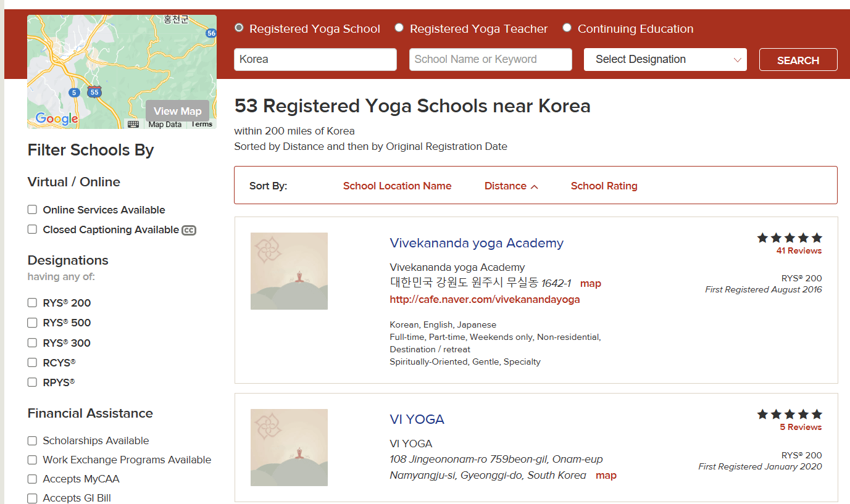Click Vivekananda yoga Academy logo thumbnail
The image size is (850, 504).
pos(289,271)
